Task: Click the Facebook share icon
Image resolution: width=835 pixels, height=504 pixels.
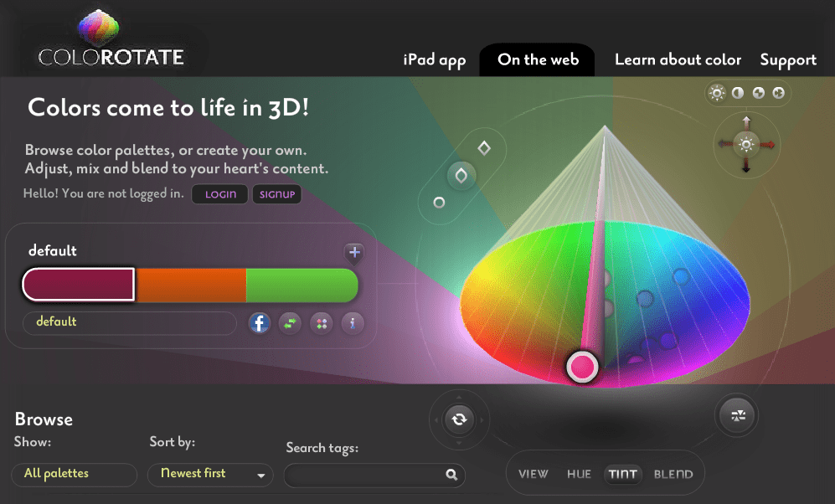Action: pyautogui.click(x=259, y=323)
